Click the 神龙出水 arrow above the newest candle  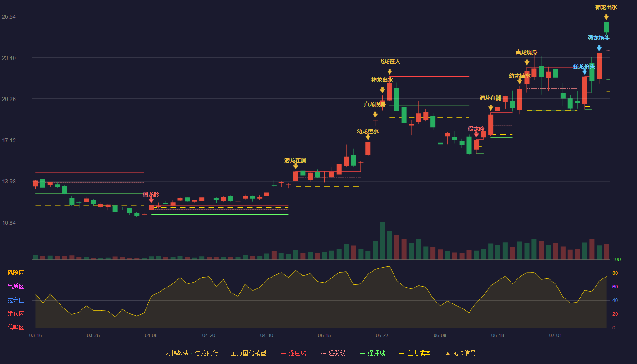tap(606, 17)
